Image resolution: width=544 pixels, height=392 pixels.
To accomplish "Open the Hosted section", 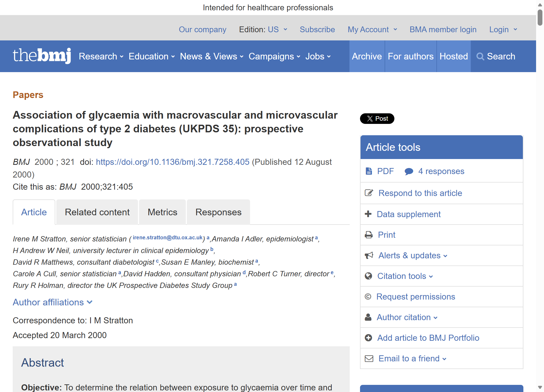I will coord(454,56).
